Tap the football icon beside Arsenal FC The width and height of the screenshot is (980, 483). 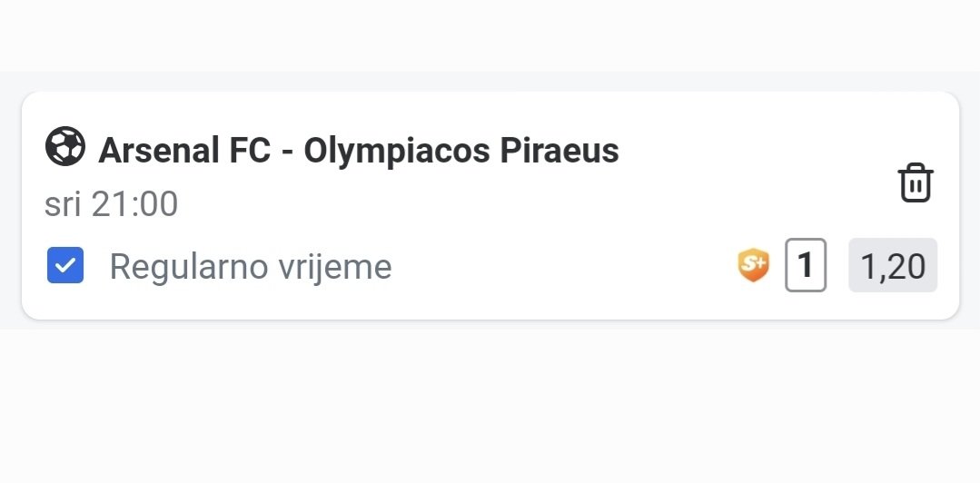click(65, 146)
